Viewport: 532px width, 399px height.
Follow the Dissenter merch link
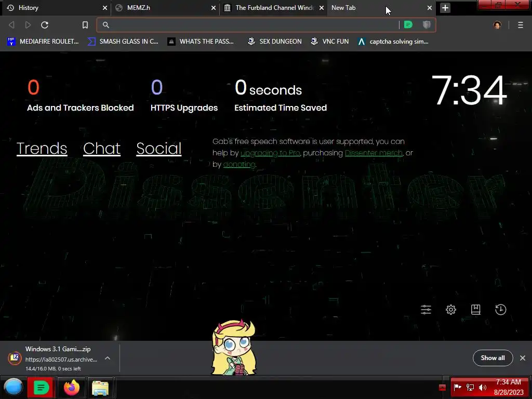coord(374,153)
